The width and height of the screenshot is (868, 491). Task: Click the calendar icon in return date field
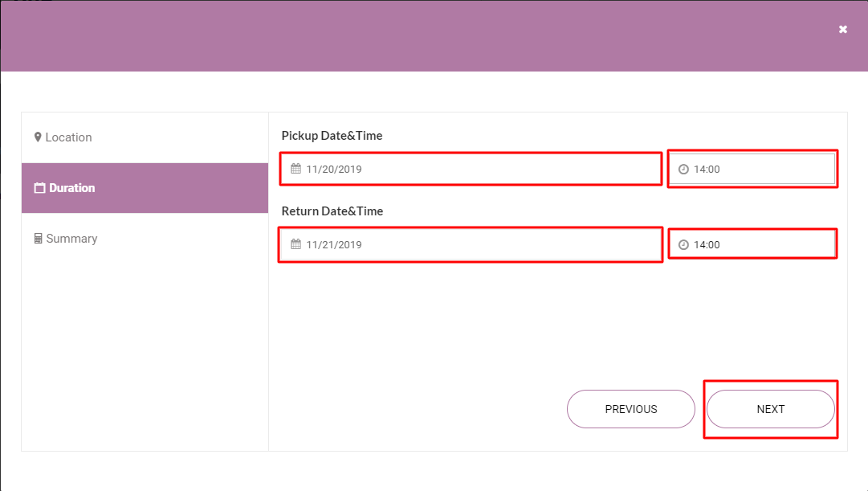point(295,244)
